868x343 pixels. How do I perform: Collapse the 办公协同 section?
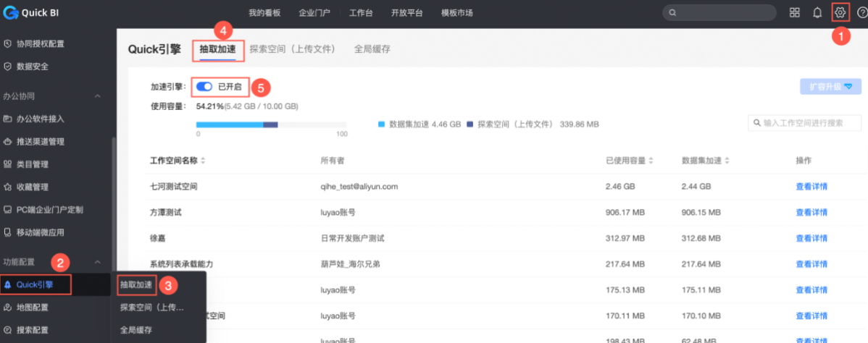pos(98,96)
